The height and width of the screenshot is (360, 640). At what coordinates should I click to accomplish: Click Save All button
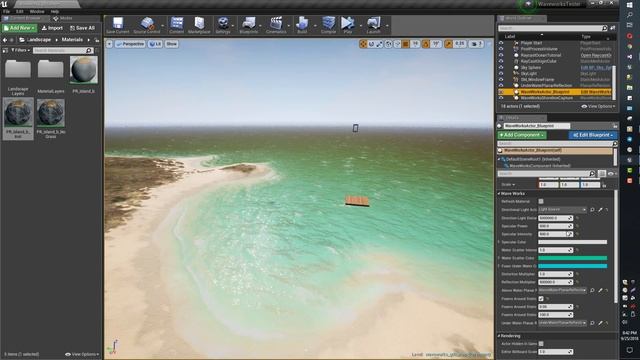(82, 28)
